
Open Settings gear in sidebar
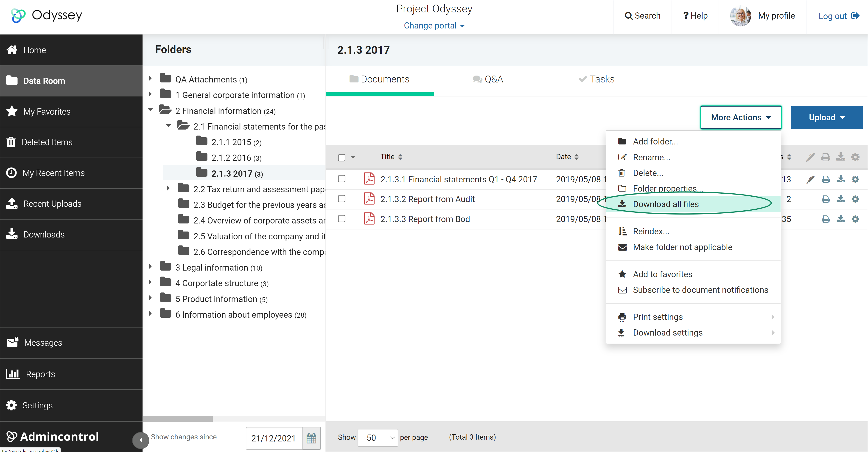click(71, 405)
